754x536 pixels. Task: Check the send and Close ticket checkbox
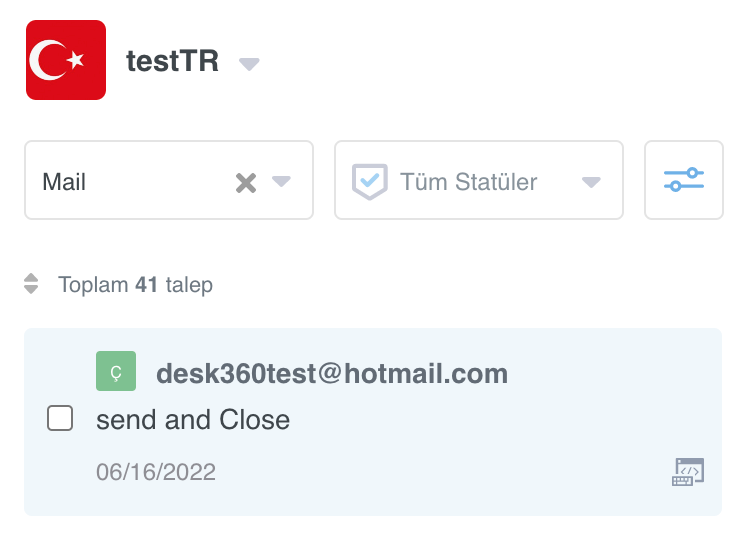60,418
